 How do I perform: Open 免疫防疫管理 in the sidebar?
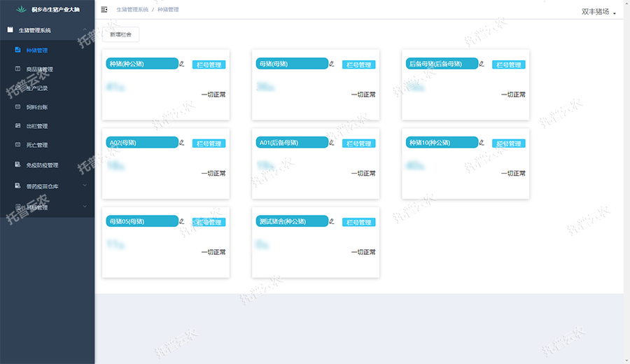pos(41,165)
